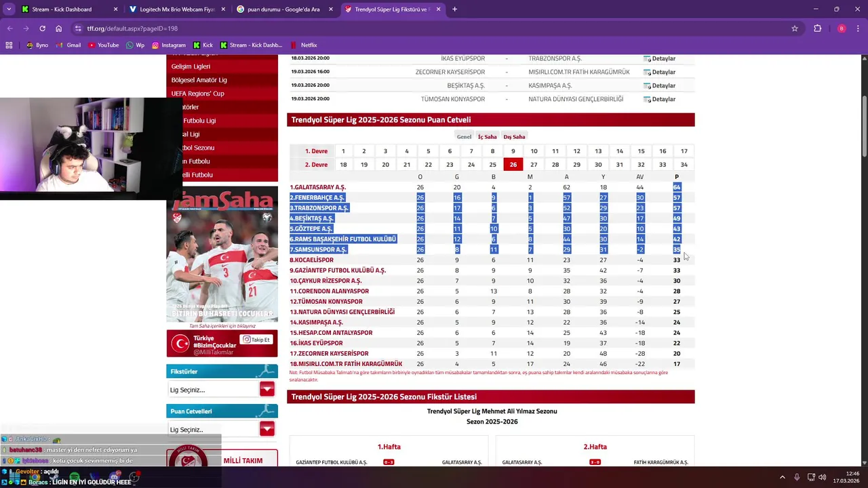The image size is (868, 488).
Task: Open 1.GALATASARAY A.Ş. team link
Action: pos(318,187)
